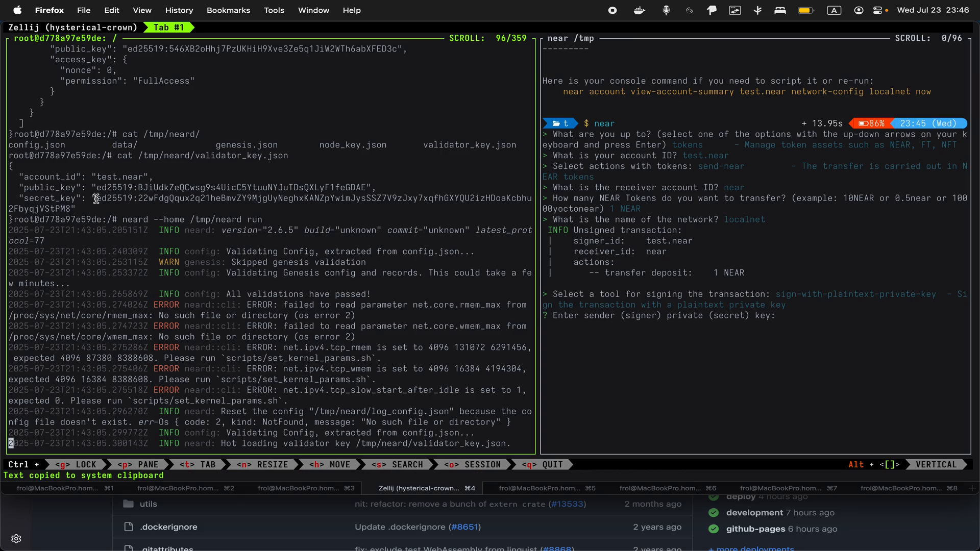
Task: Click the Docker whale menu bar icon
Action: (639, 10)
